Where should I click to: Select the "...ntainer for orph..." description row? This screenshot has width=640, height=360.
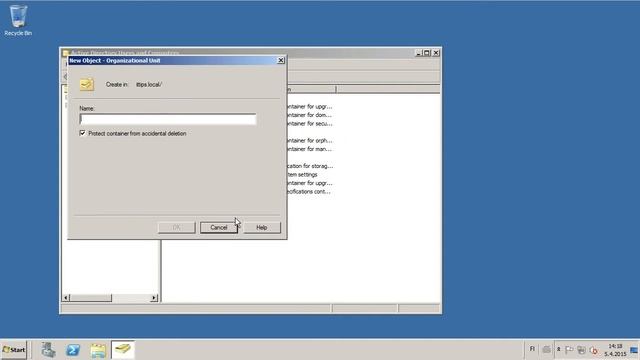309,140
